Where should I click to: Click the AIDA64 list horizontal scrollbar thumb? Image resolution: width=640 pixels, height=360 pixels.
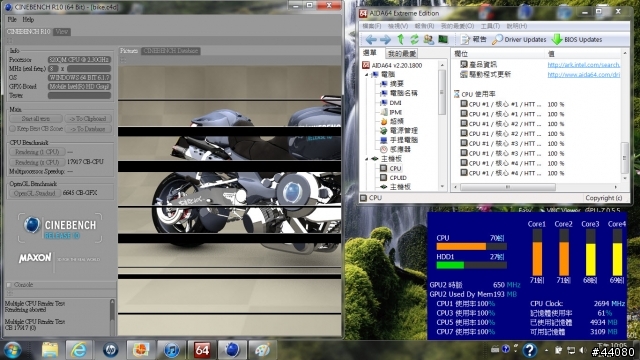pyautogui.click(x=508, y=187)
